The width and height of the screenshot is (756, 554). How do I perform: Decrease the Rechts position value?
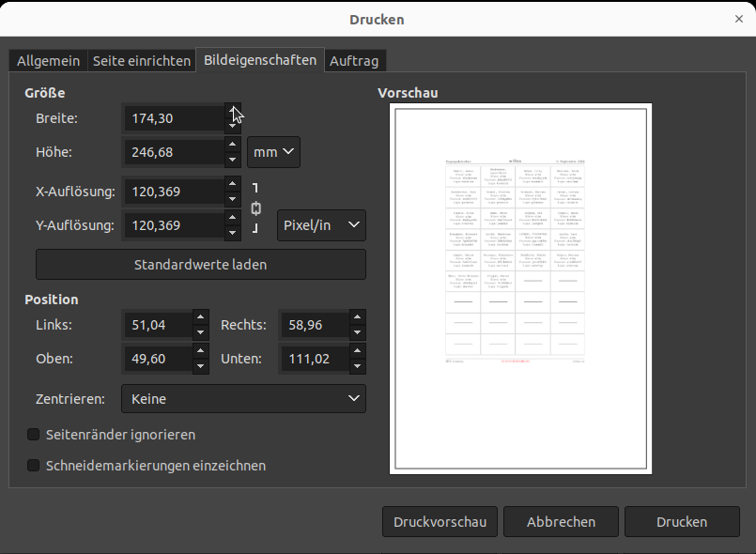357,331
